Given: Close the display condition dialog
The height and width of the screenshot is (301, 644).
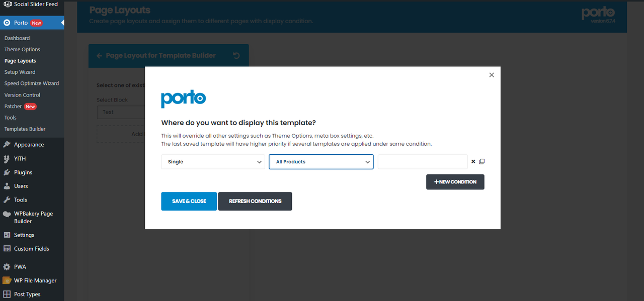Looking at the screenshot, I should (x=492, y=75).
